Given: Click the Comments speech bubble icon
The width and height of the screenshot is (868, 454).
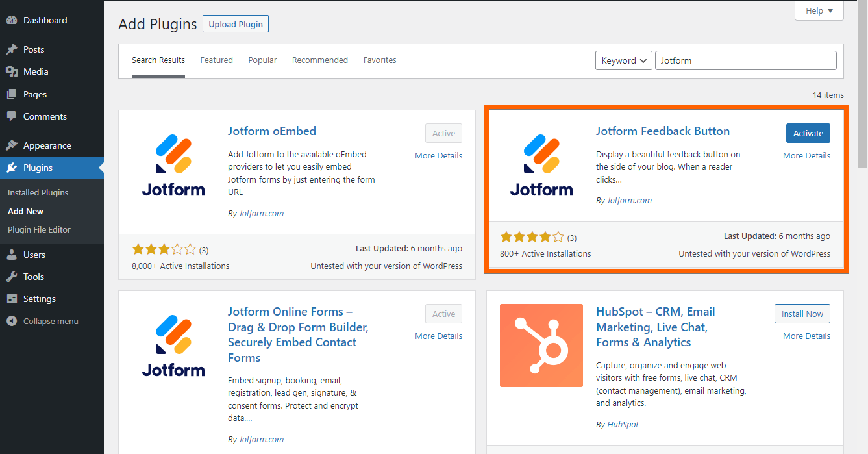Looking at the screenshot, I should pos(12,116).
